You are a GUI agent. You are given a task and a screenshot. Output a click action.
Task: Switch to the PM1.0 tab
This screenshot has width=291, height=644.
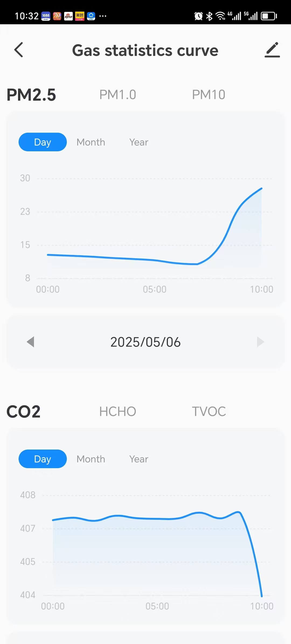tap(118, 95)
